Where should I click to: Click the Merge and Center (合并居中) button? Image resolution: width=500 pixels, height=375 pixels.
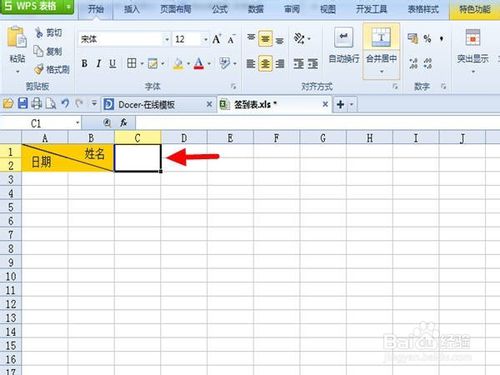(381, 44)
